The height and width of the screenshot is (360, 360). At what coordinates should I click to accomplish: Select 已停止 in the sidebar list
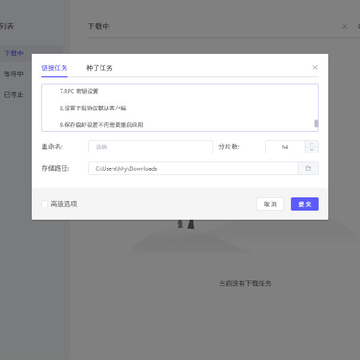click(x=14, y=95)
